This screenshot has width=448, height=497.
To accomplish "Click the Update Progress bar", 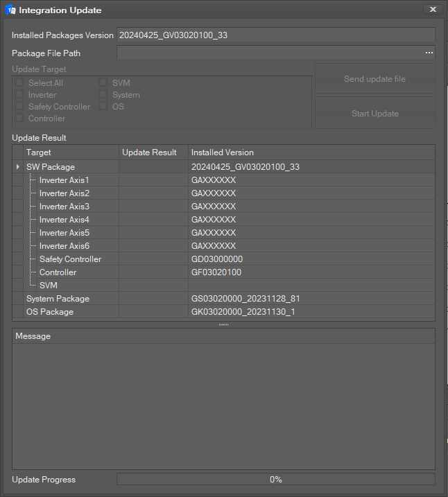I will click(x=275, y=480).
